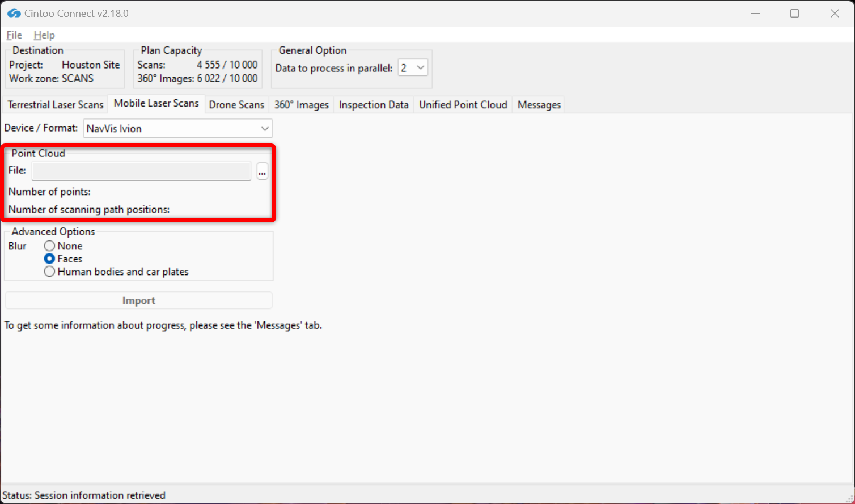
Task: Open the Unified Point Cloud tab
Action: tap(463, 105)
